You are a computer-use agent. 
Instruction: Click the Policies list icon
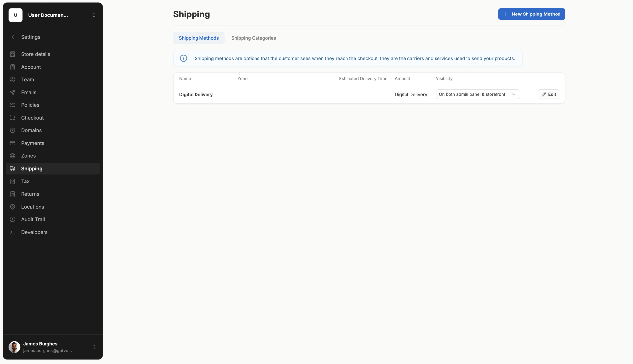click(x=13, y=105)
